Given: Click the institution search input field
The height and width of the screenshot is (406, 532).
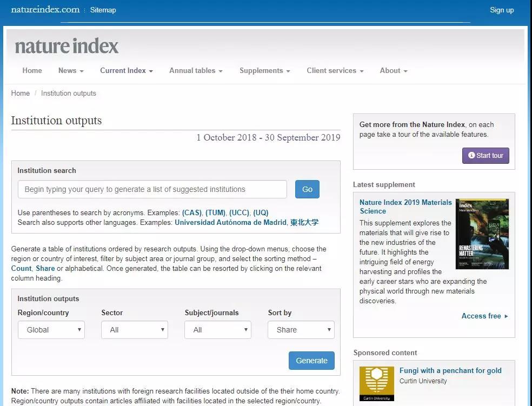Looking at the screenshot, I should point(152,189).
